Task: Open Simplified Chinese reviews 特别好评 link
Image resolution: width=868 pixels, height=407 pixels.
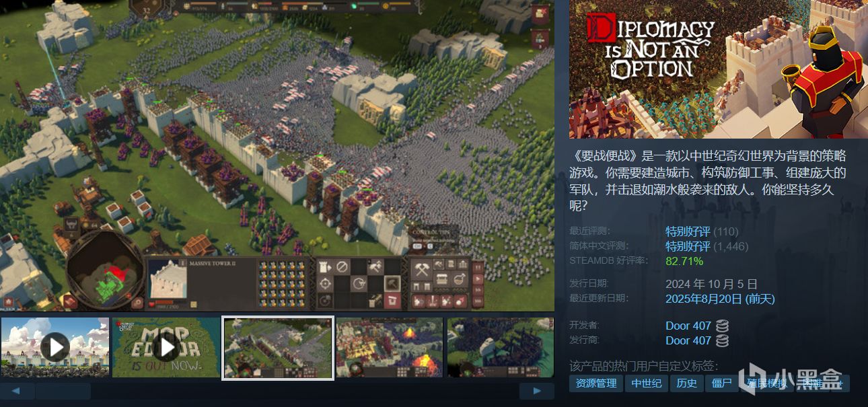Action: click(x=688, y=246)
